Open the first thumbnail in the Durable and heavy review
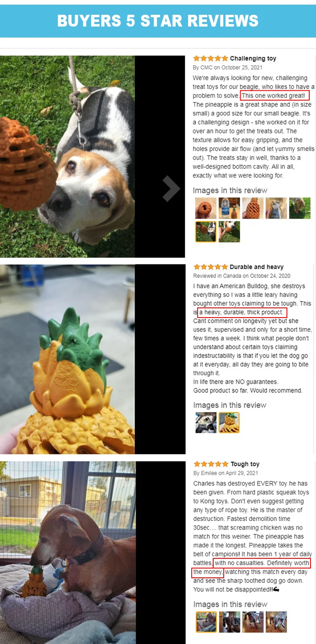The width and height of the screenshot is (316, 644). click(206, 423)
